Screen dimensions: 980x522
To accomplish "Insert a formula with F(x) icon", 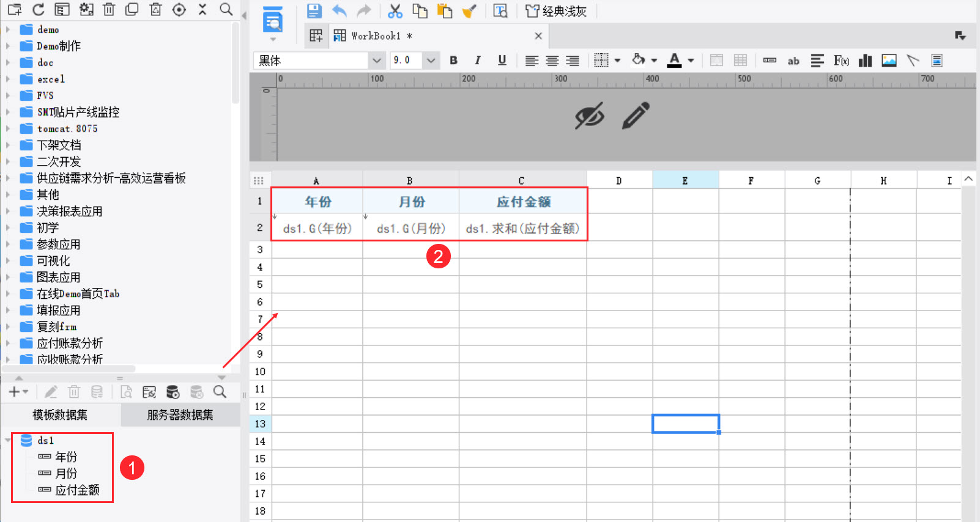I will 841,60.
